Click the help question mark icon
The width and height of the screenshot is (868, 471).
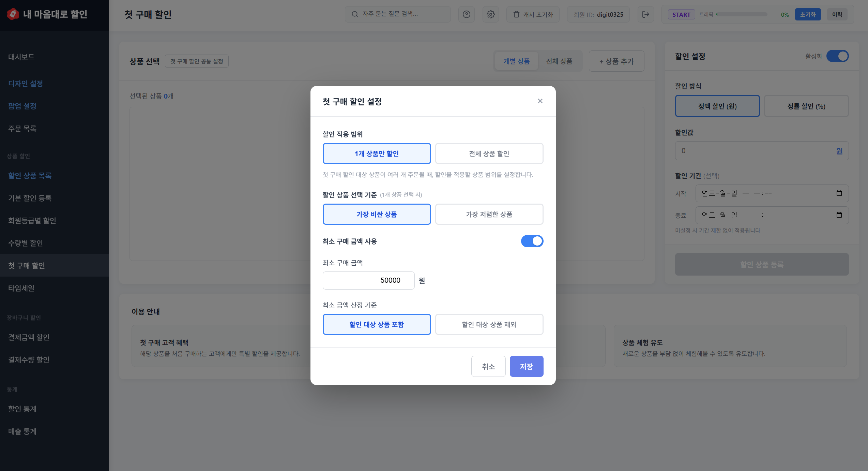pos(466,14)
